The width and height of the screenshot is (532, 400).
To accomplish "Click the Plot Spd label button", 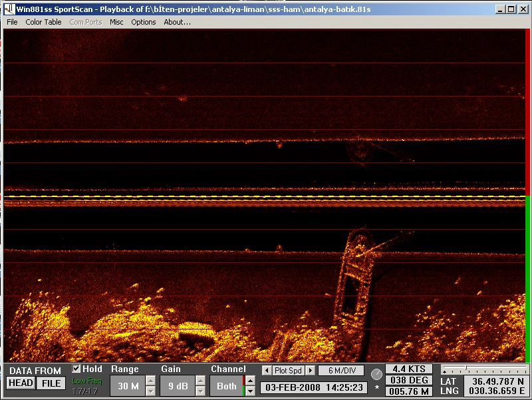I will pyautogui.click(x=288, y=370).
